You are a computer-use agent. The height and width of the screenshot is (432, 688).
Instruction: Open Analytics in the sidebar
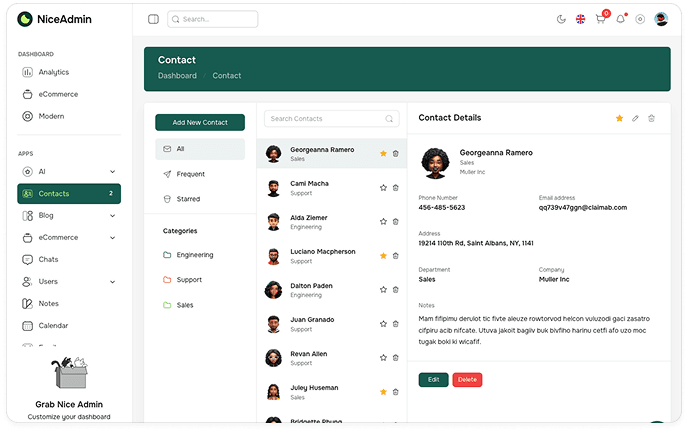pos(53,72)
